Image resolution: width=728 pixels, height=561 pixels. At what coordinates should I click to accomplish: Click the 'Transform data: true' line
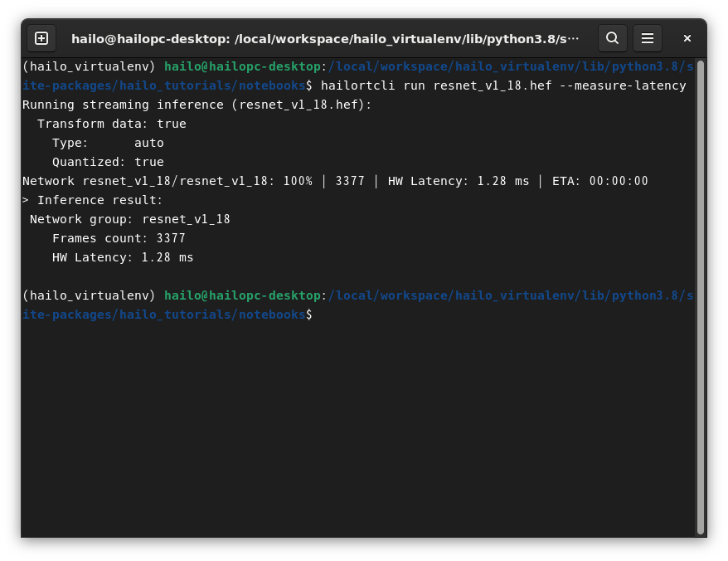[x=111, y=124]
